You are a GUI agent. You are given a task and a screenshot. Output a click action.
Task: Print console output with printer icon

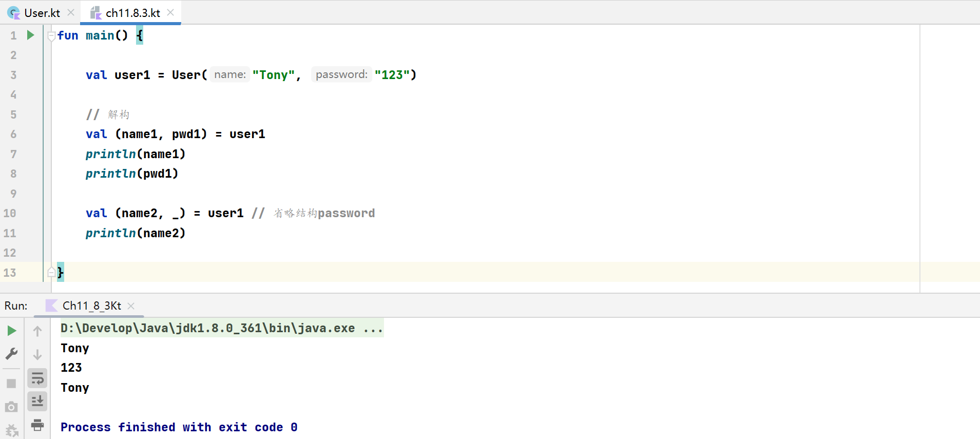[37, 425]
